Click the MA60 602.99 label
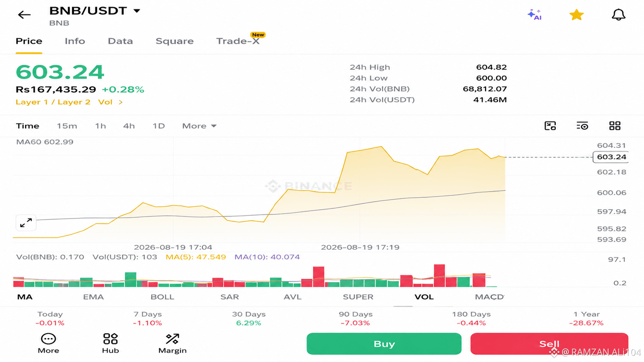This screenshot has height=362, width=644. pyautogui.click(x=45, y=142)
